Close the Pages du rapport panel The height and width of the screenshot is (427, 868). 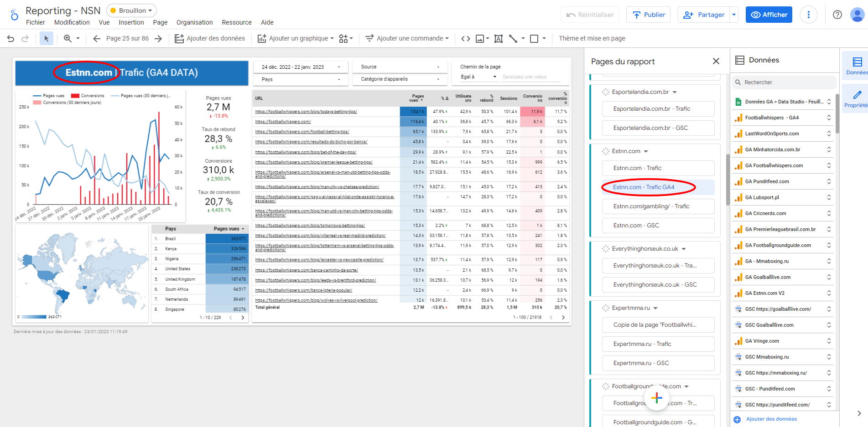716,61
